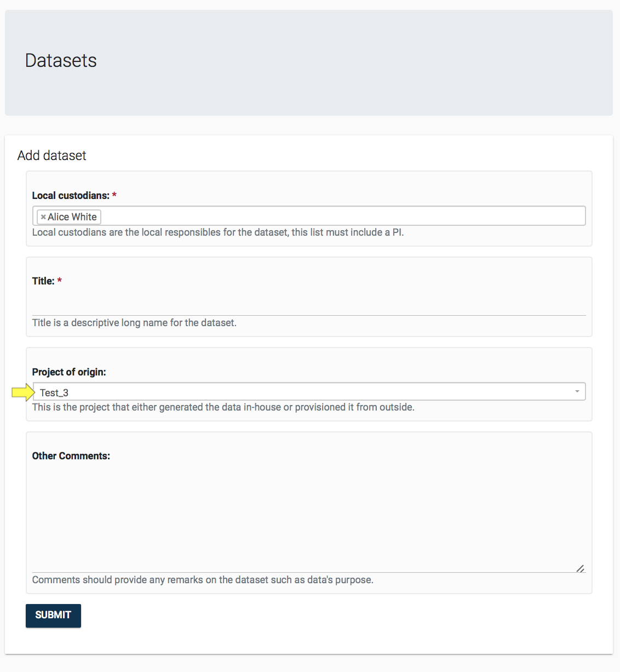The height and width of the screenshot is (672, 620).
Task: Click the comments help text below textarea
Action: [203, 580]
